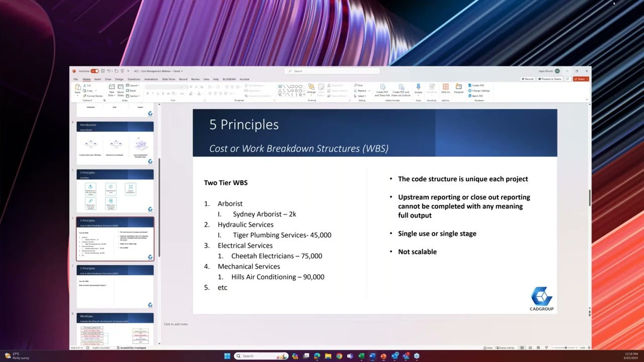Open the Windows Start menu
This screenshot has width=644, height=362.
tap(227, 356)
